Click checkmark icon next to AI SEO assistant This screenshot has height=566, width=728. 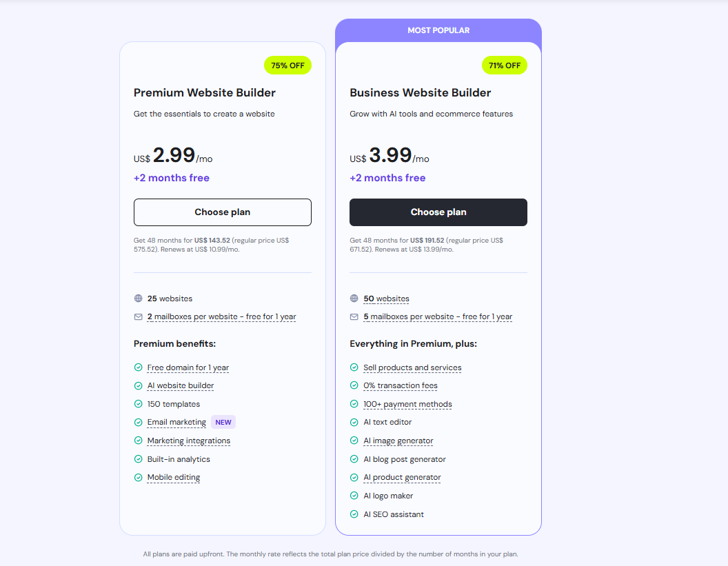354,514
